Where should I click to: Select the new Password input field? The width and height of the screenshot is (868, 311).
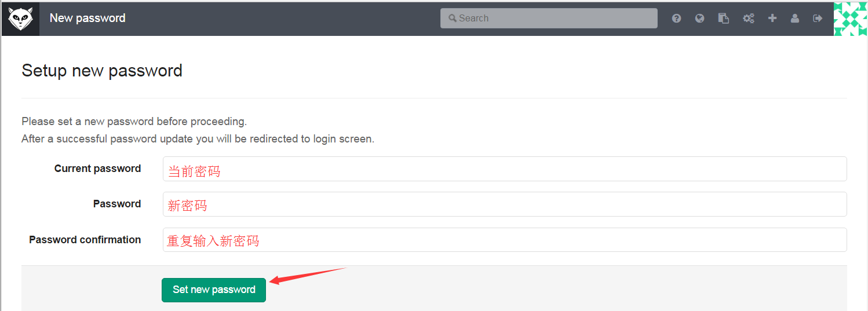[x=504, y=204]
